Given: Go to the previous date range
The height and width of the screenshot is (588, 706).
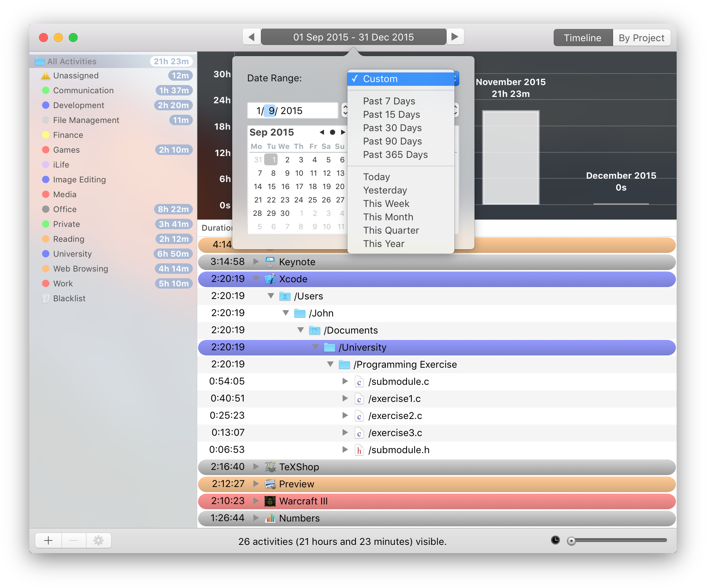Looking at the screenshot, I should click(252, 37).
